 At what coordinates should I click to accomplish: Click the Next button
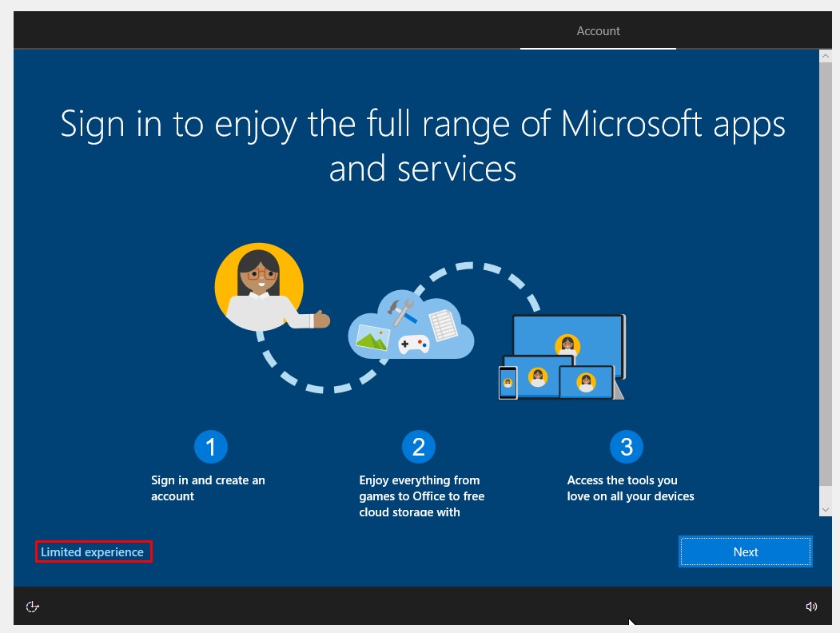745,551
